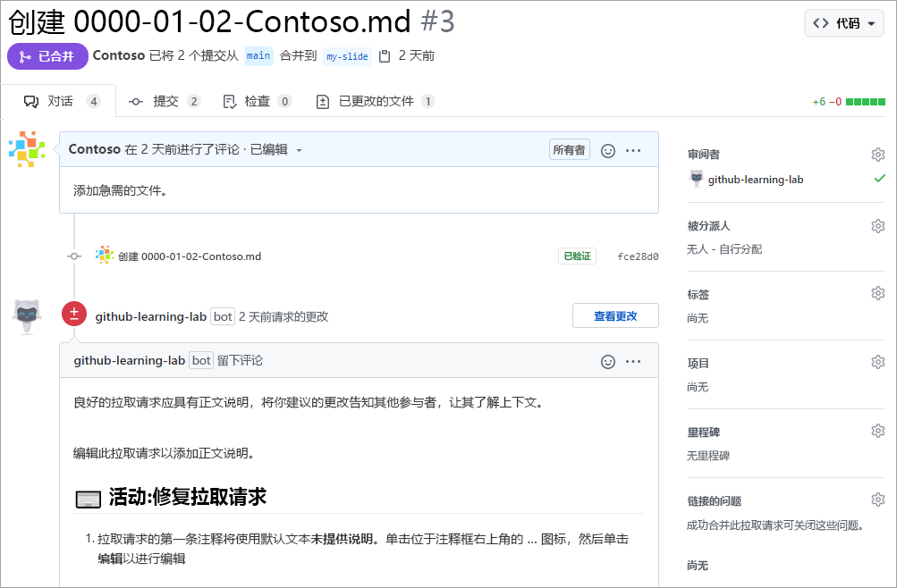Image resolution: width=897 pixels, height=588 pixels.
Task: Open kebab menu on github-learning-lab comment
Action: pyautogui.click(x=634, y=361)
